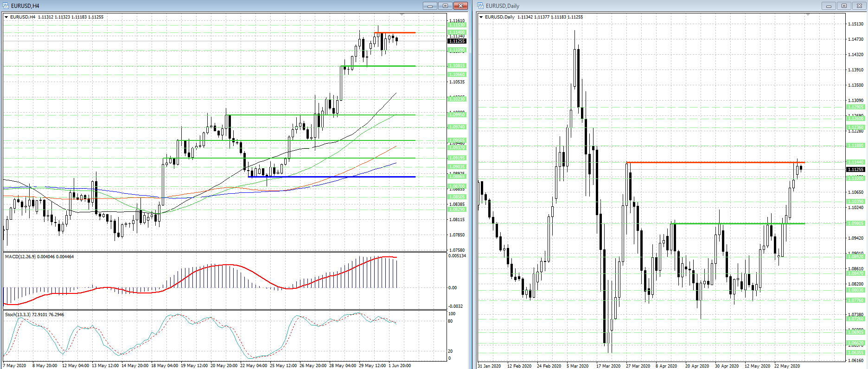
Task: Click the 1.12905 level label on Daily chart
Action: [x=855, y=107]
